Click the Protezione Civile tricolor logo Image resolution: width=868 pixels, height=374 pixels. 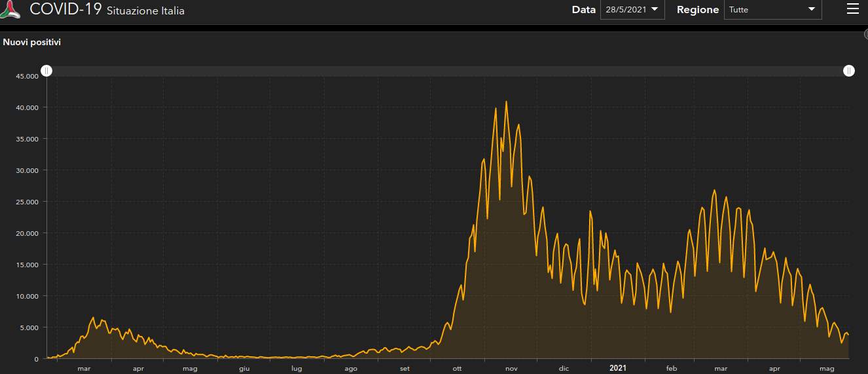tap(10, 9)
